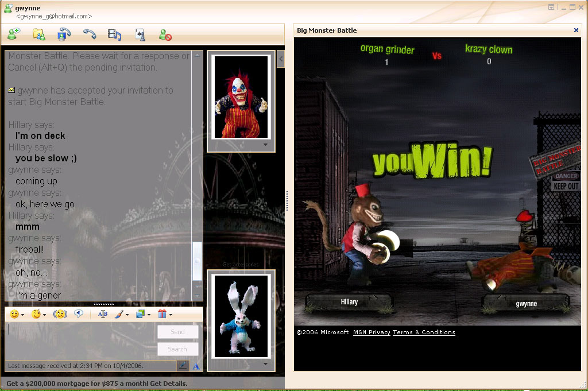Click the "I'm a goner" message
This screenshot has width=588, height=391.
pyautogui.click(x=38, y=296)
